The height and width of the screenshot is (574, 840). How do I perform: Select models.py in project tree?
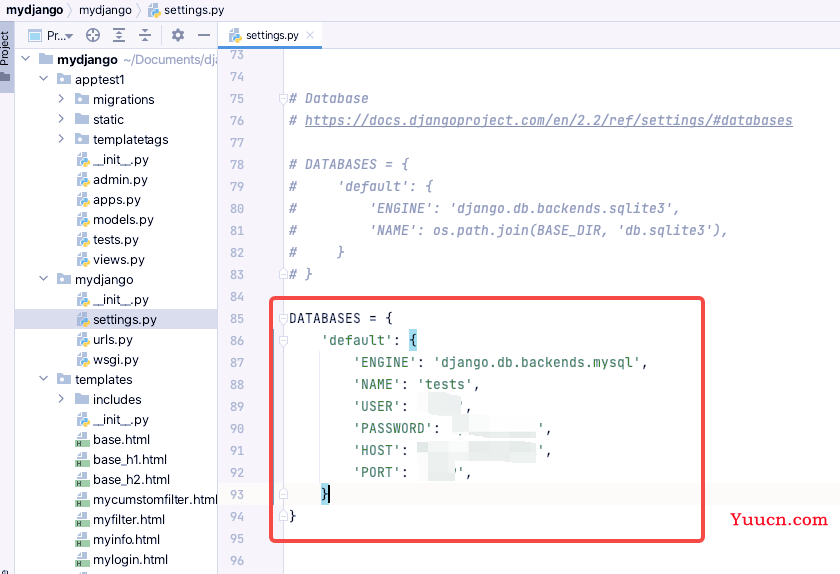coord(115,220)
